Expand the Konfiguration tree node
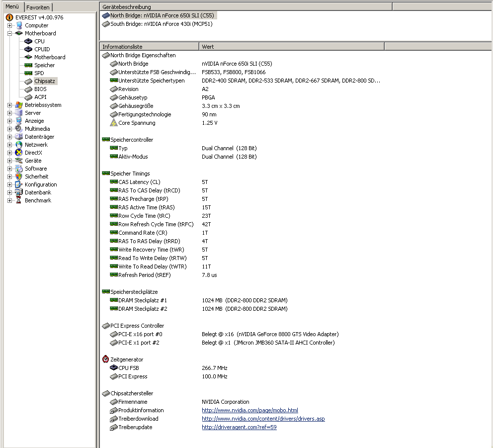493x448 pixels. point(10,184)
